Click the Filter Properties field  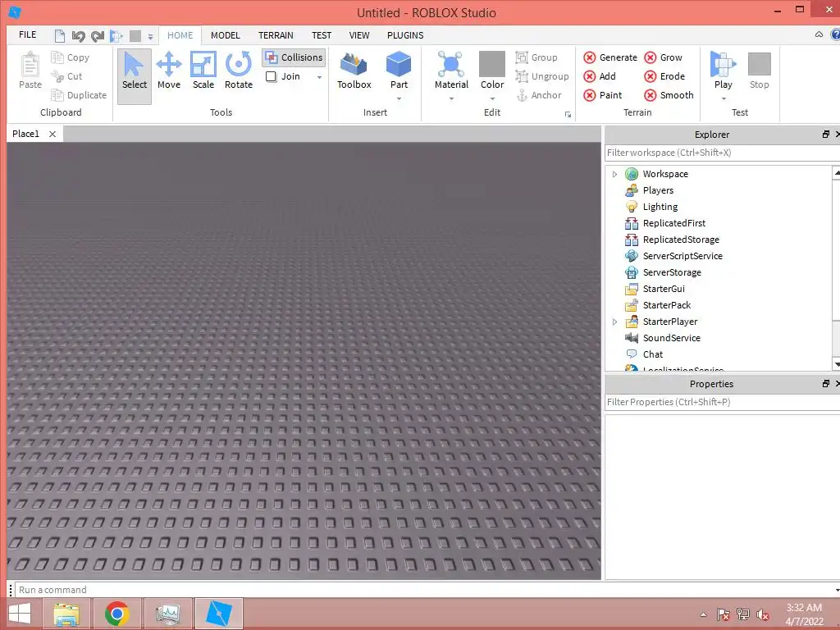(720, 402)
